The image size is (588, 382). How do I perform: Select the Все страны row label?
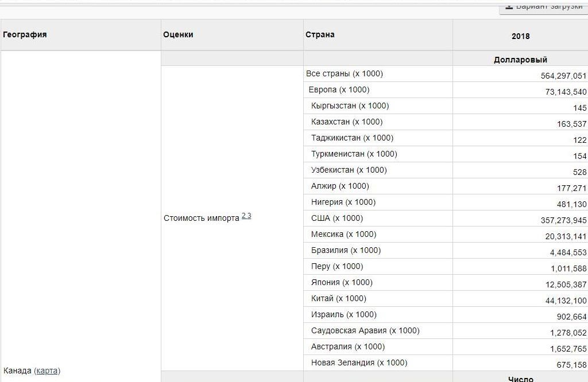[x=345, y=73]
